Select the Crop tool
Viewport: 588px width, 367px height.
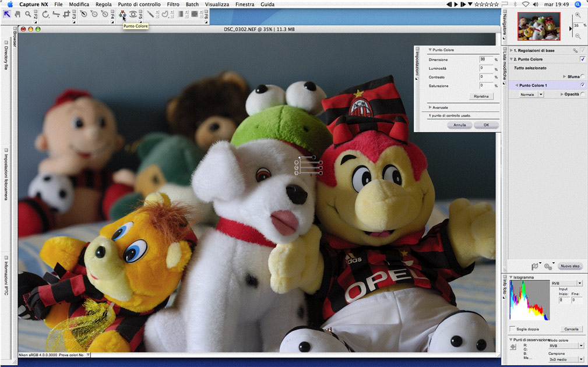coord(67,15)
